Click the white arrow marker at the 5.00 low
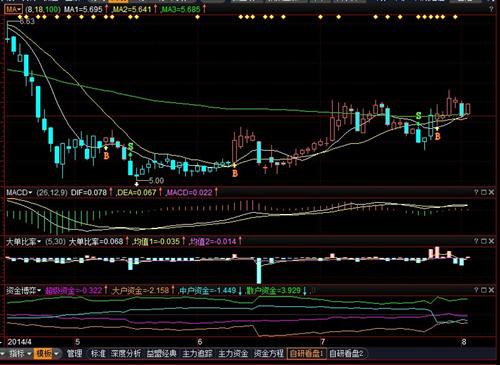Viewport: 500px width, 365px height. point(136,184)
